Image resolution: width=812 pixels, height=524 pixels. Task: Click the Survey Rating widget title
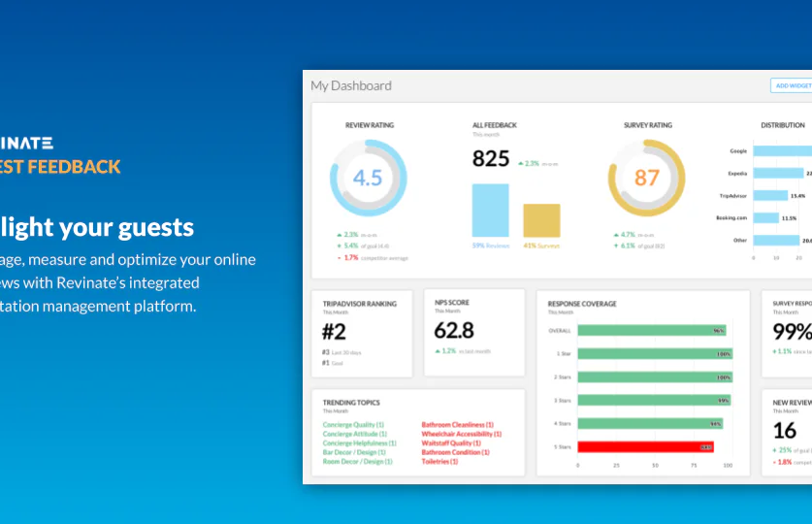(648, 125)
